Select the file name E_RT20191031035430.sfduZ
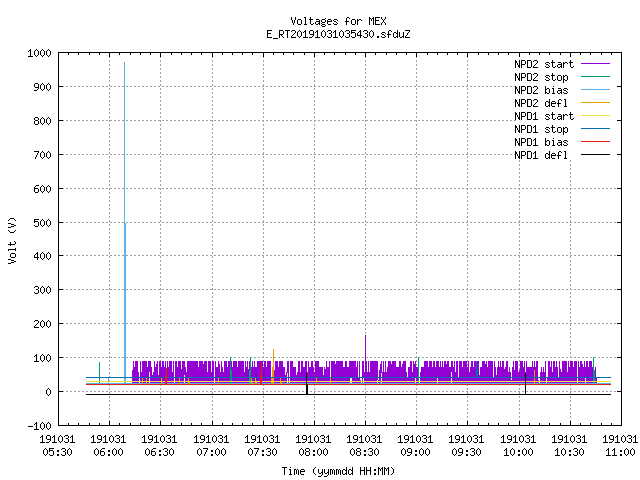 [x=338, y=34]
